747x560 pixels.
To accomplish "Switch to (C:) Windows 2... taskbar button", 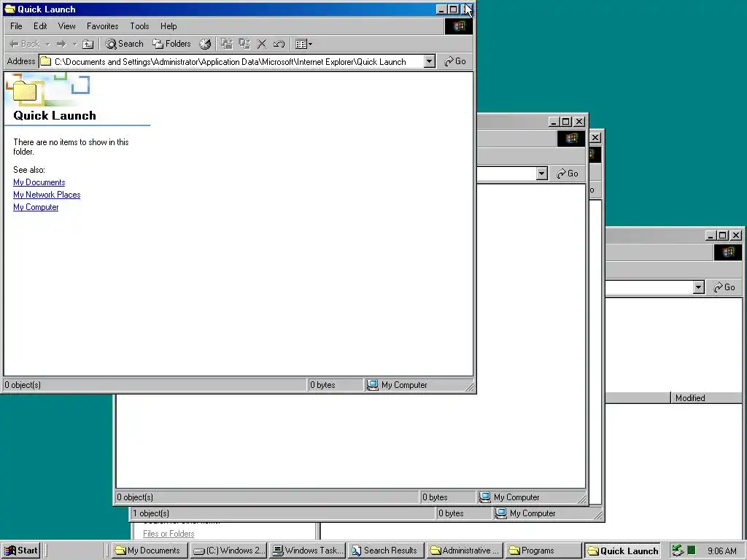I will tap(228, 551).
